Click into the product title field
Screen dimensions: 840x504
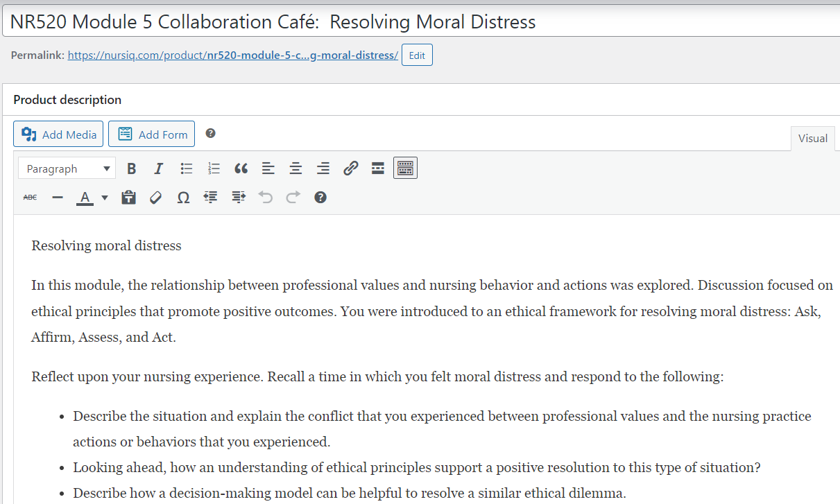(x=416, y=21)
